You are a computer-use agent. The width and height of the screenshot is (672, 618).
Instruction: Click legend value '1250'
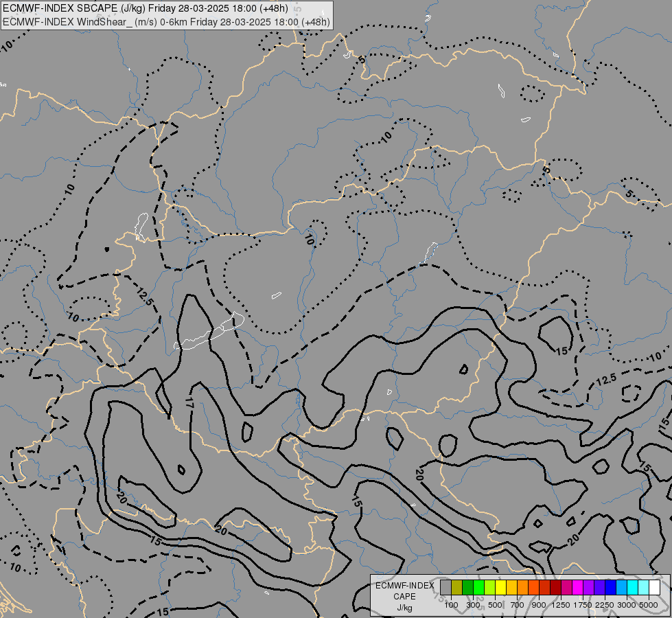coord(561,605)
